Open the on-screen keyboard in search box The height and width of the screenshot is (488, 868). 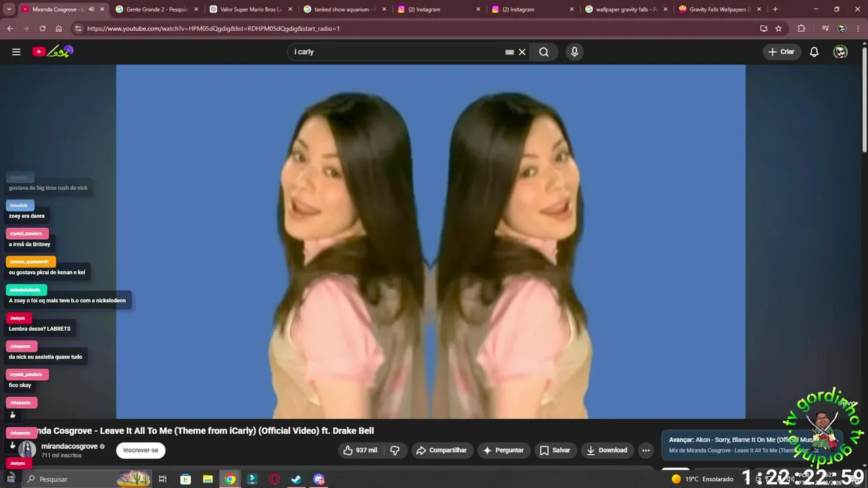(509, 52)
